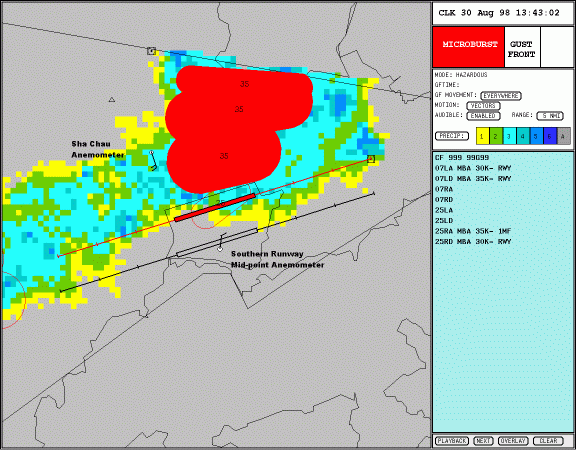Click the PLAYBACK button
576x450 pixels.
coord(452,440)
